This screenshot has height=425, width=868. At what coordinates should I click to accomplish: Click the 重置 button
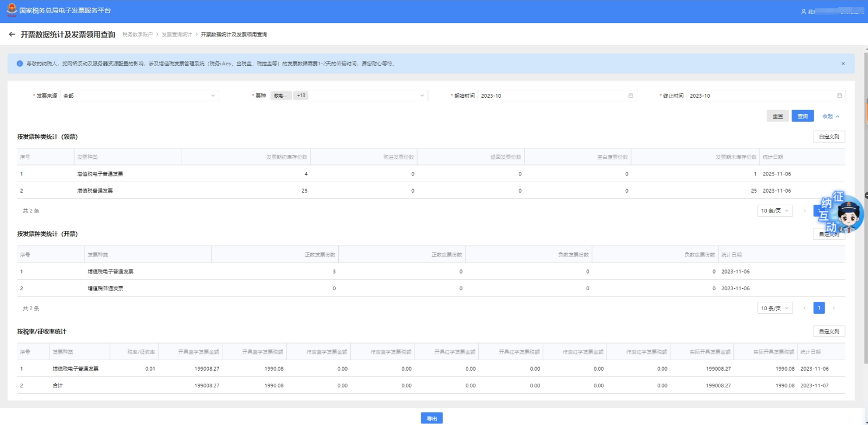[x=778, y=116]
